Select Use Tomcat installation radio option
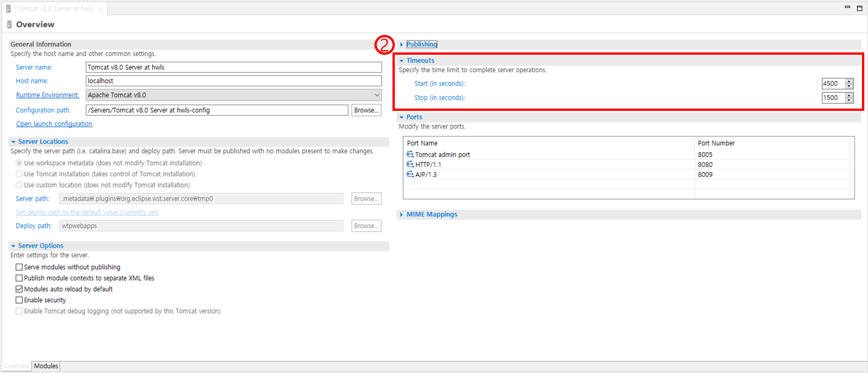This screenshot has height=373, width=868. (19, 174)
